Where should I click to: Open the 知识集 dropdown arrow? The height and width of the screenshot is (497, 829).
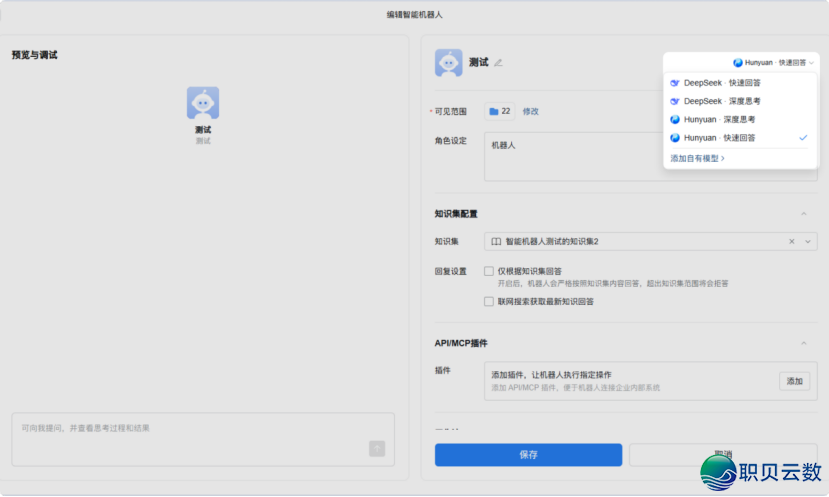(x=808, y=242)
